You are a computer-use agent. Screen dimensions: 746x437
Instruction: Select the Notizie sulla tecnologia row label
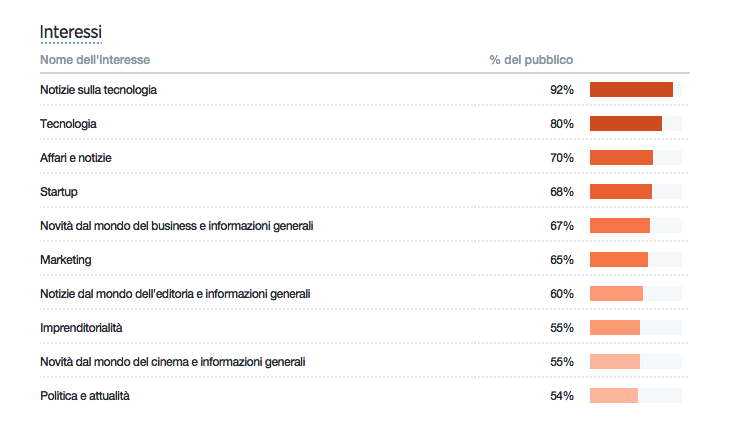(98, 90)
